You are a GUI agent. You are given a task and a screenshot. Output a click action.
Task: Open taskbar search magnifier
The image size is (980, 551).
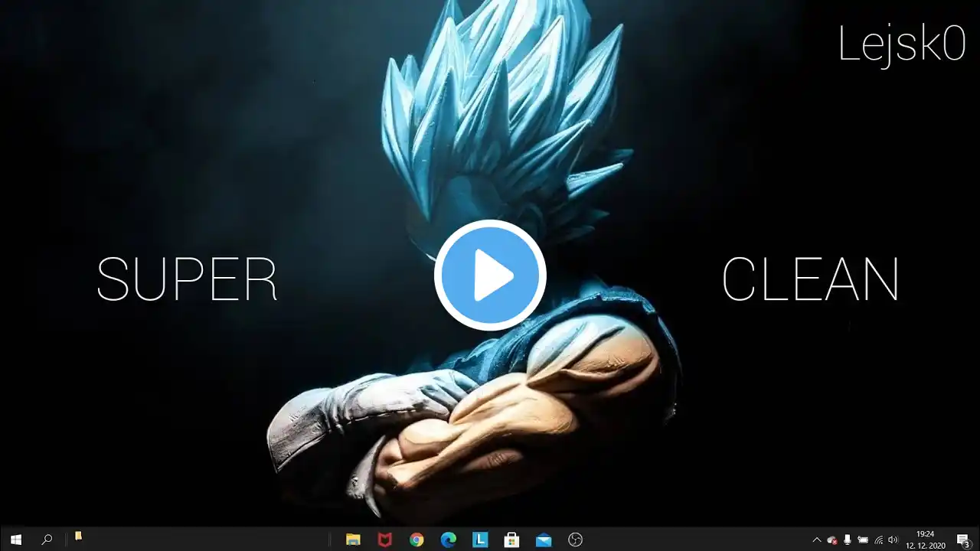coord(47,540)
